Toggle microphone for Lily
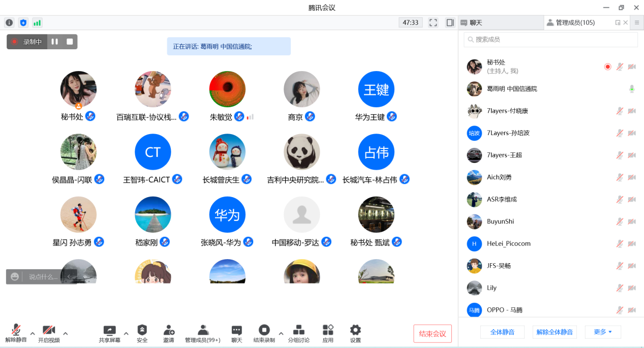The height and width of the screenshot is (348, 644). pyautogui.click(x=620, y=288)
